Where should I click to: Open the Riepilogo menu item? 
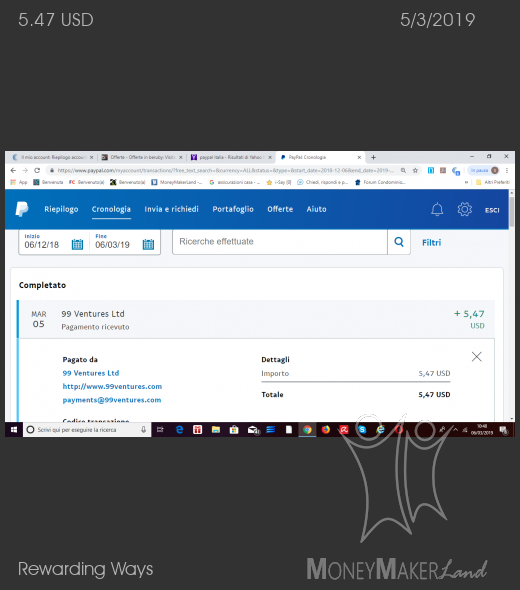click(x=61, y=209)
